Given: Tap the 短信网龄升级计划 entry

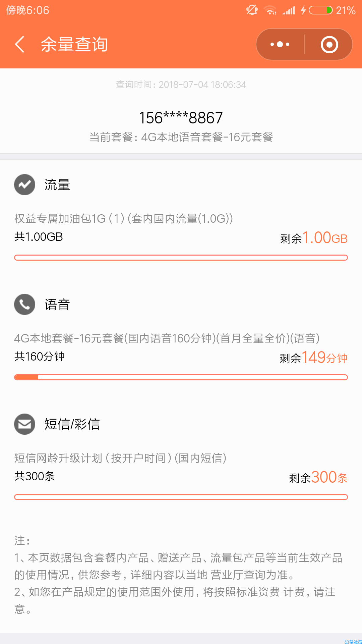Looking at the screenshot, I should click(x=120, y=458).
